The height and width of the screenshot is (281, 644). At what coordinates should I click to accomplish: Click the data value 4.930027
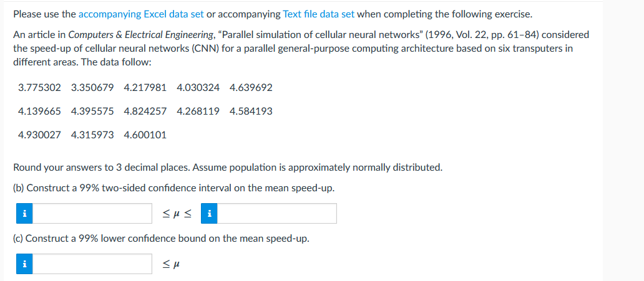[40, 135]
